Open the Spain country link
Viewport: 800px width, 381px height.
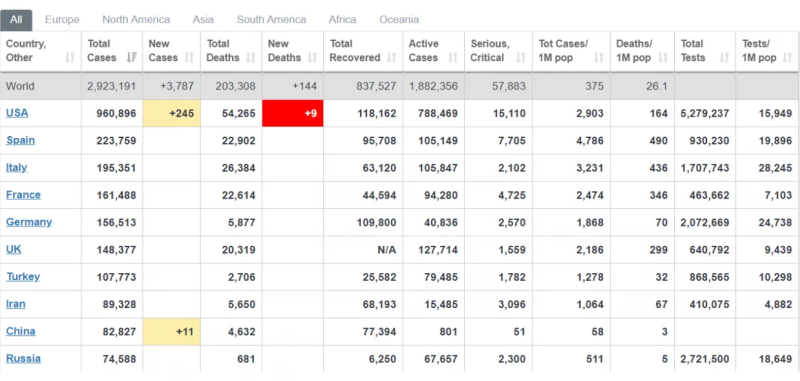20,140
